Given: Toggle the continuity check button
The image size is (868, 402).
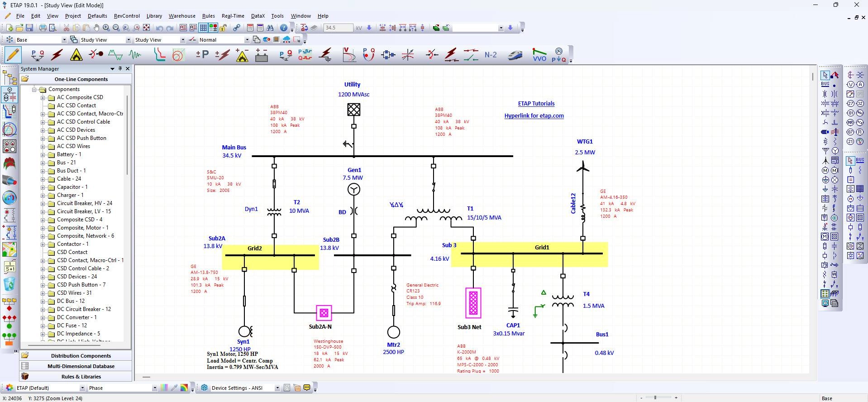Looking at the screenshot, I should tap(213, 28).
